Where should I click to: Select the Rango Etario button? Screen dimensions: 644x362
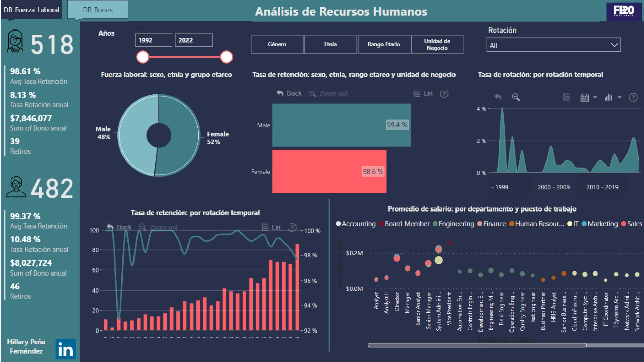coord(384,44)
